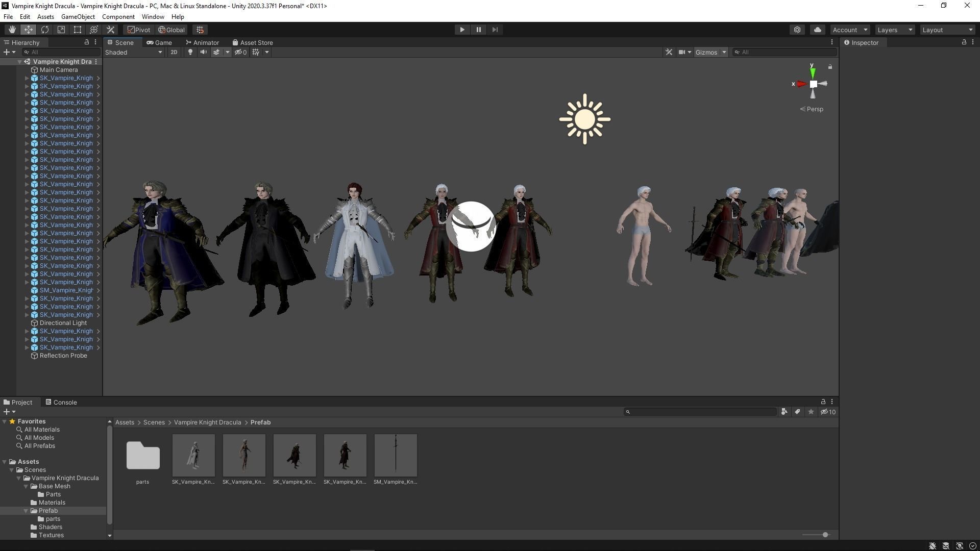The height and width of the screenshot is (551, 980).
Task: Select the Rect tool
Action: (77, 30)
